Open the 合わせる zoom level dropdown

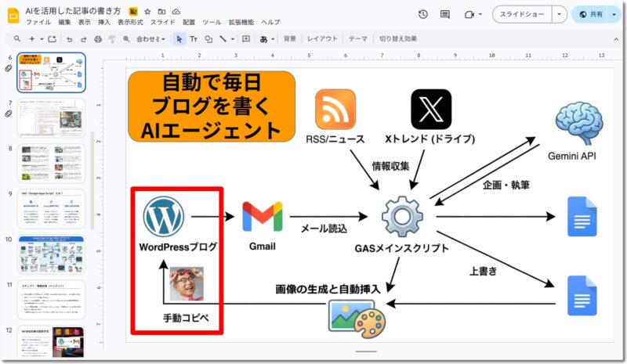click(x=150, y=39)
